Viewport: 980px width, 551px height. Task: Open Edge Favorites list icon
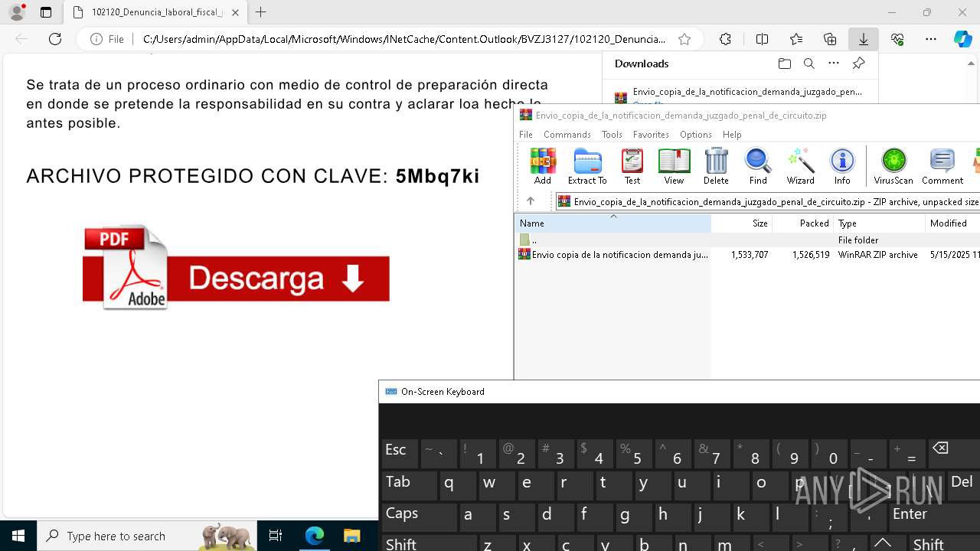click(x=796, y=39)
